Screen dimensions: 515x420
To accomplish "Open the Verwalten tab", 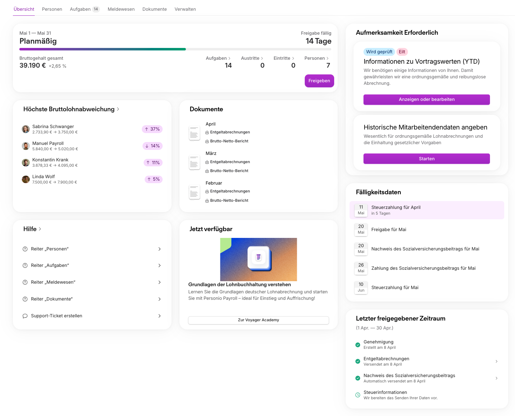I will click(185, 9).
